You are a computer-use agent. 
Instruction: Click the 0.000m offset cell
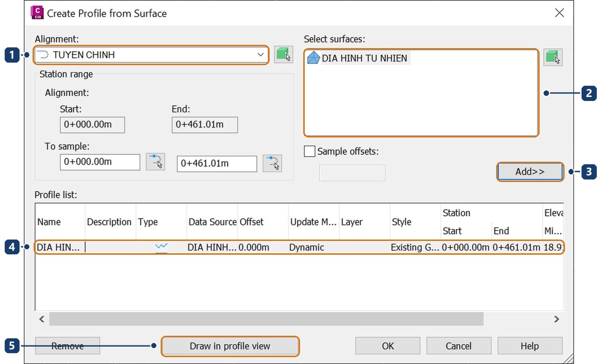[x=263, y=247]
